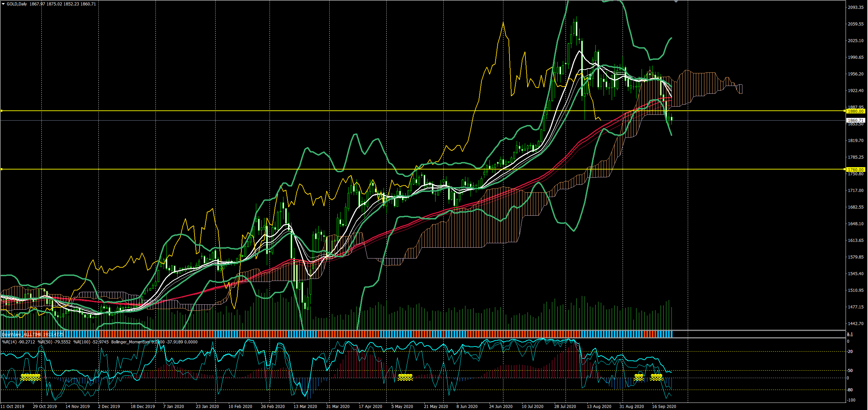Open the dropdown arrow beside GOLD,Daily
Image resolution: width=868 pixels, height=410 pixels.
click(3, 4)
